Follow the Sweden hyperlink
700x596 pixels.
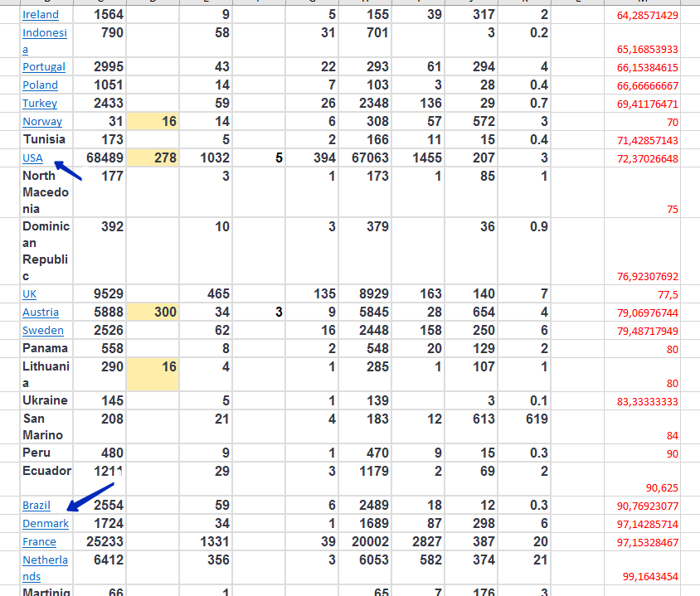pos(43,331)
